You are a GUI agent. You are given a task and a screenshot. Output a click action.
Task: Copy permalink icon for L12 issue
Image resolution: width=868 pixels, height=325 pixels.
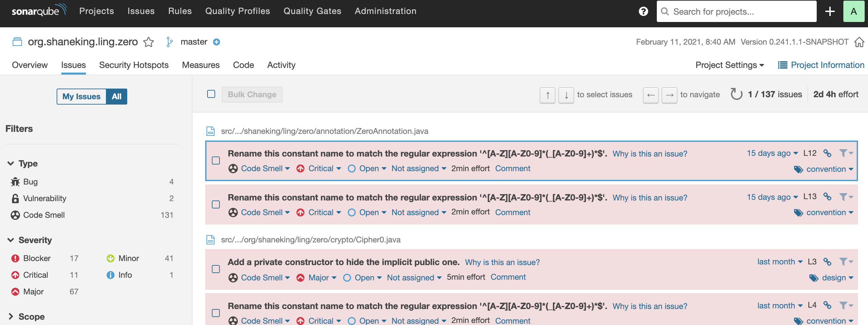(827, 153)
